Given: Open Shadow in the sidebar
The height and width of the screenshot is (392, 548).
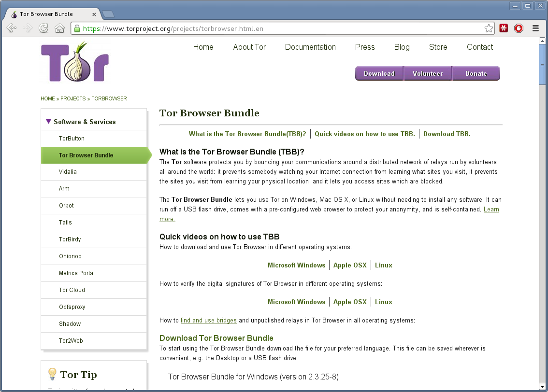Looking at the screenshot, I should pos(94,324).
